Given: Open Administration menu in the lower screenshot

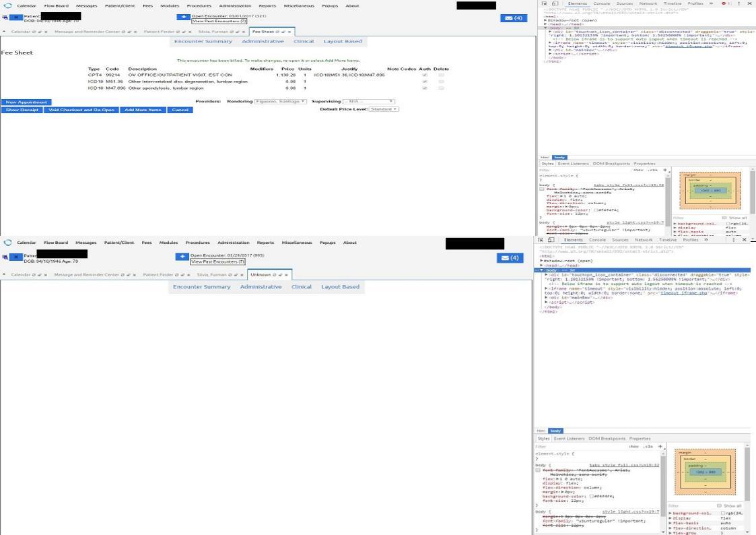Looking at the screenshot, I should 234,243.
